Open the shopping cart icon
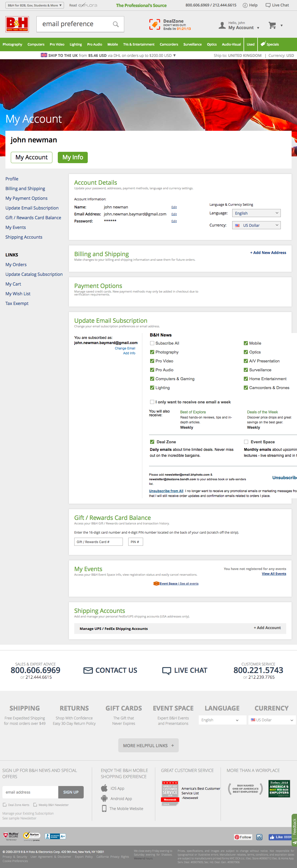This screenshot has width=297, height=868. pos(272,25)
